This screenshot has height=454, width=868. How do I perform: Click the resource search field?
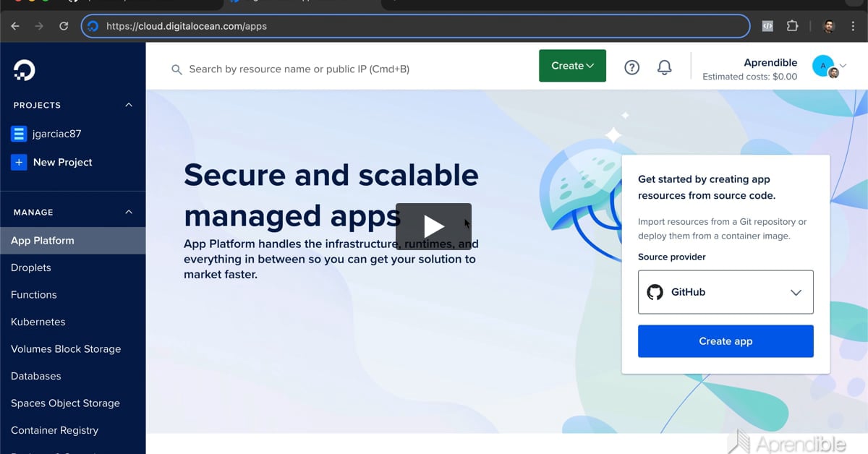tap(299, 69)
